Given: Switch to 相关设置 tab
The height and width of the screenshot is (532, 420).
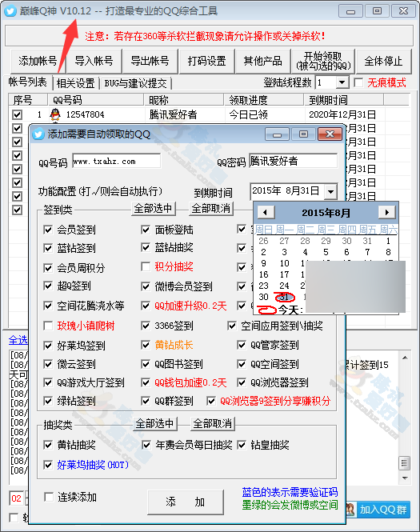Looking at the screenshot, I should (x=75, y=83).
